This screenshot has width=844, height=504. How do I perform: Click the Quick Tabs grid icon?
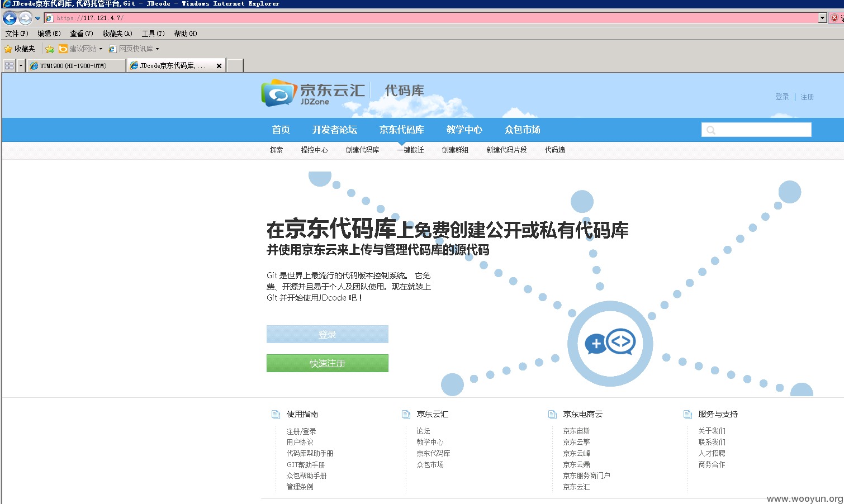click(9, 65)
